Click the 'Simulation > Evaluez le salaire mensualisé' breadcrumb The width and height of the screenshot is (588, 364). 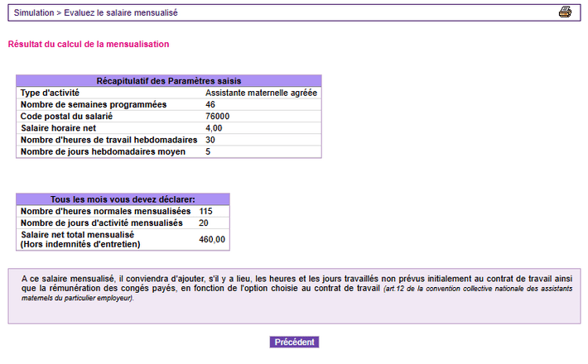[x=95, y=12]
